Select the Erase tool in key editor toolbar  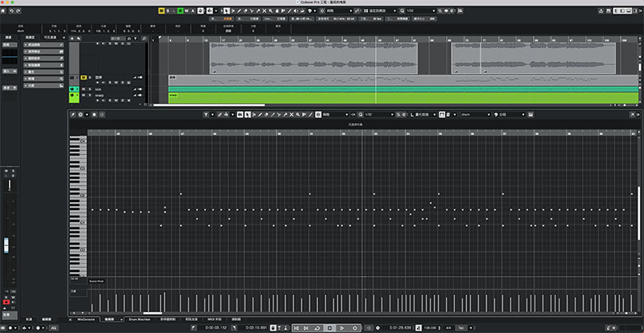(266, 114)
